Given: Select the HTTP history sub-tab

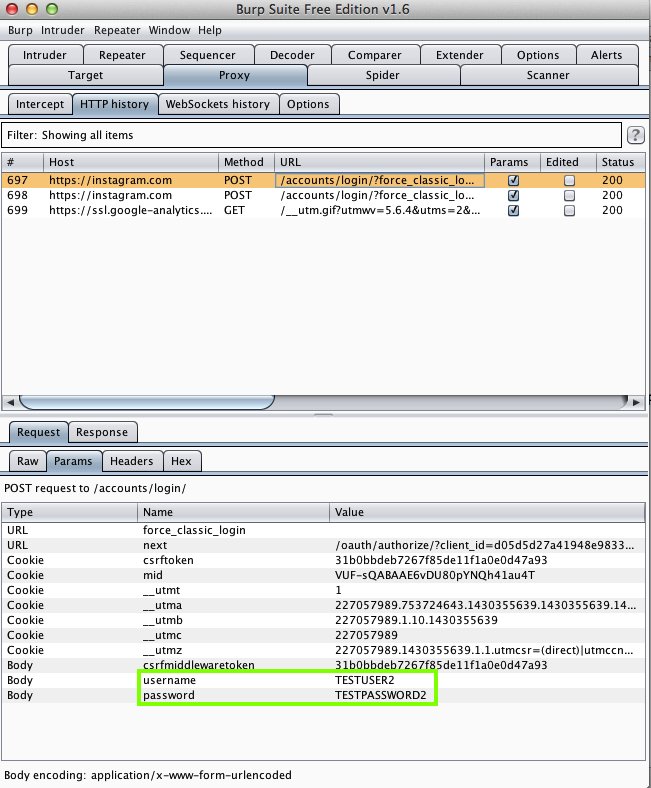Looking at the screenshot, I should 115,104.
